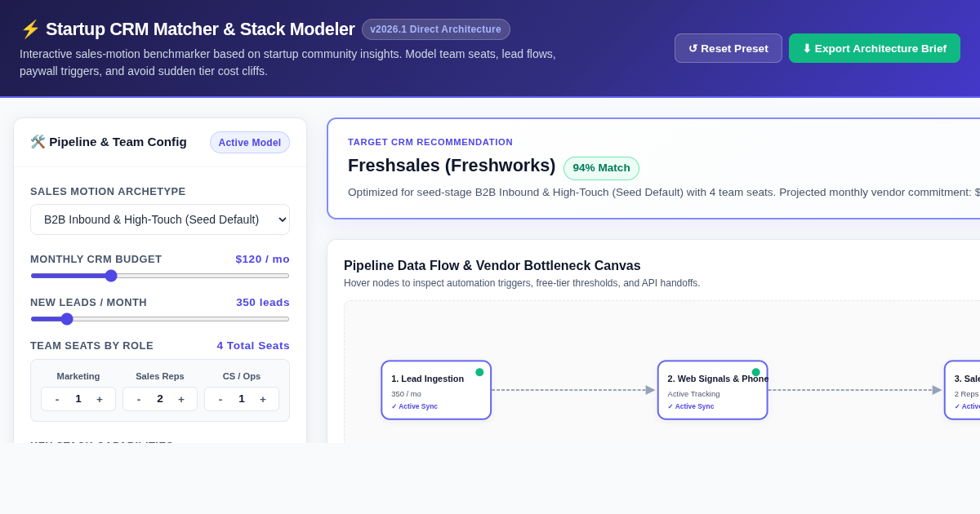Viewport: 980px width, 514px height.
Task: Export the Architecture Brief
Action: (875, 48)
